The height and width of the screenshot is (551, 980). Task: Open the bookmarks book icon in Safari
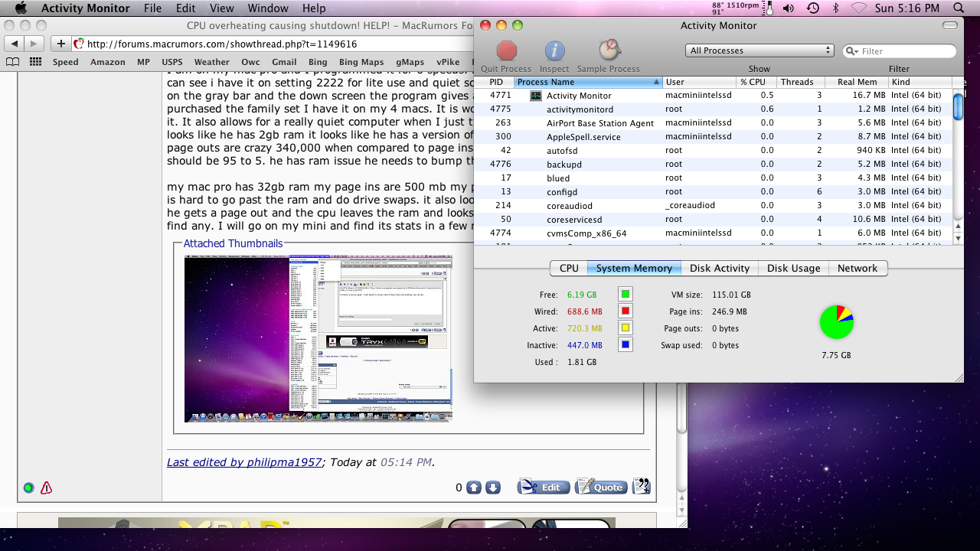pos(12,62)
